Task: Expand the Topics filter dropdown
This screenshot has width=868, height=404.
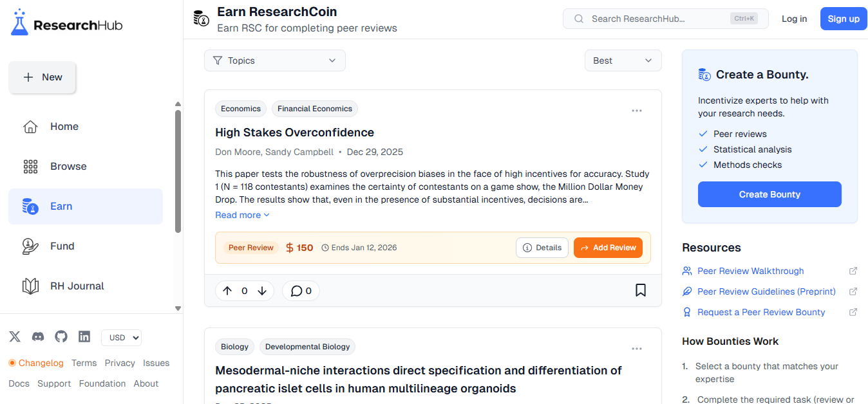Action: (275, 60)
